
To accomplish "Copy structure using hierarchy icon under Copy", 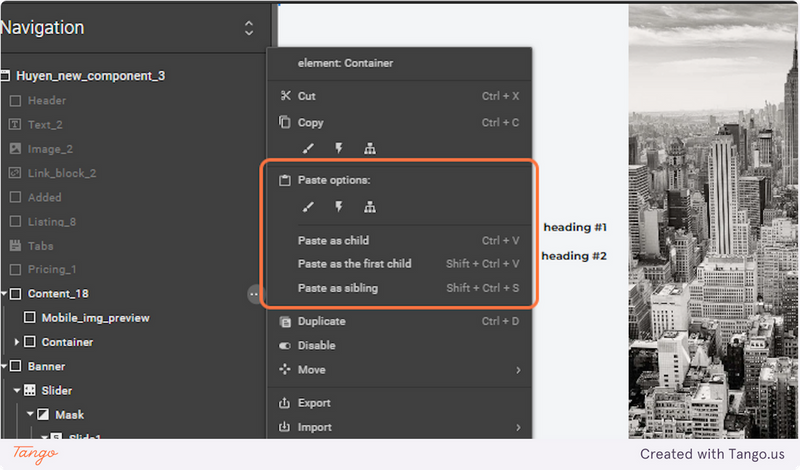I will click(370, 149).
